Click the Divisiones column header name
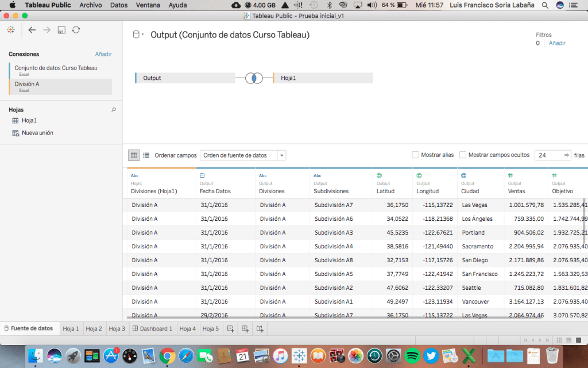The width and height of the screenshot is (588, 368). click(x=272, y=191)
